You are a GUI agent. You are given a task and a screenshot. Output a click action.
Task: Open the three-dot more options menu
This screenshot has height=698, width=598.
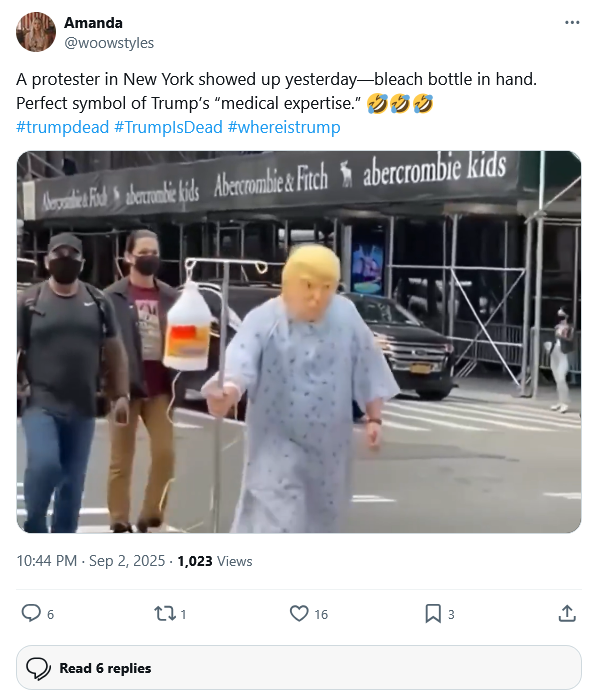point(572,23)
